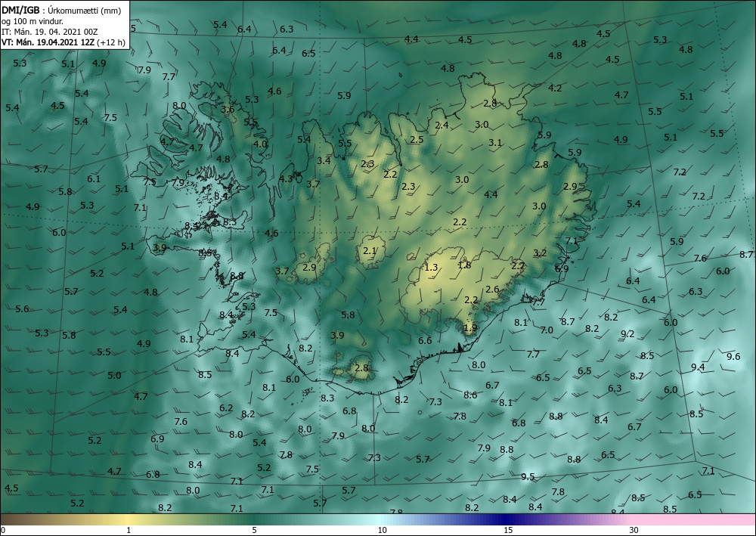756x536 pixels.
Task: Click the map value '2.5'
Action: 417,140
